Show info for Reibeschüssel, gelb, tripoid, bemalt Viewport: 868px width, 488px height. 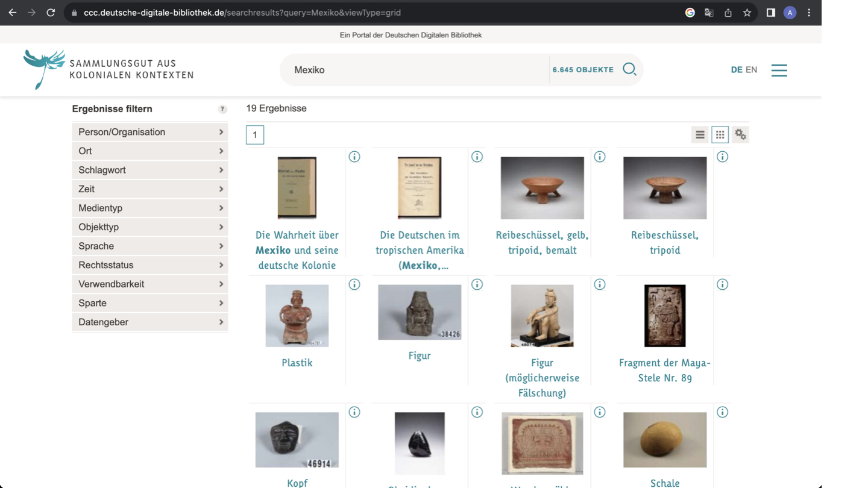[x=599, y=157]
